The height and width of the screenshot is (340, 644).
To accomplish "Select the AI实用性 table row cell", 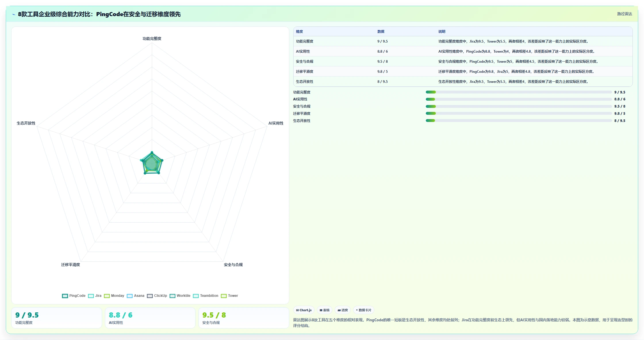I will tap(303, 51).
